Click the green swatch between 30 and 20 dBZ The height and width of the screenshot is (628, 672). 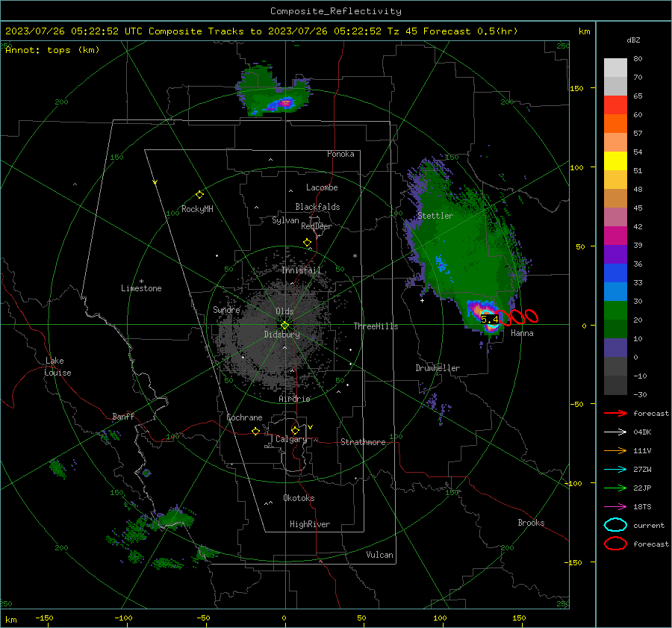click(615, 311)
